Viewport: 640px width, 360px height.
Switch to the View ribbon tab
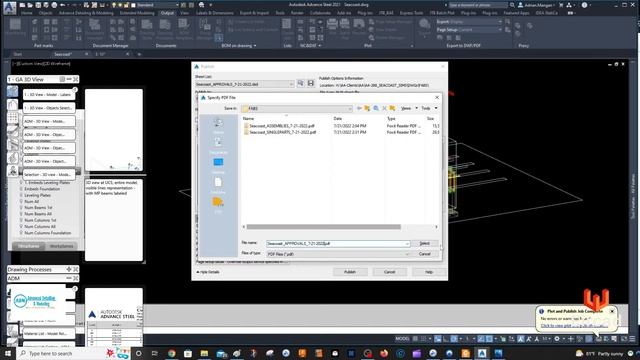(x=184, y=13)
